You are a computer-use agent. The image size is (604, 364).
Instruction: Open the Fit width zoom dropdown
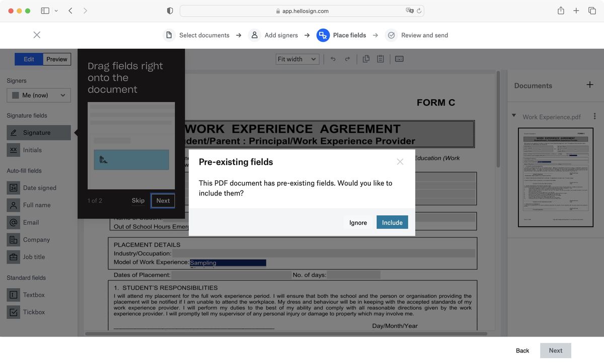click(x=297, y=58)
